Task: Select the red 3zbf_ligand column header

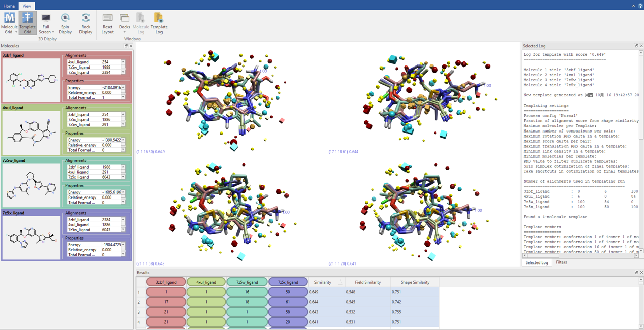Action: point(166,282)
